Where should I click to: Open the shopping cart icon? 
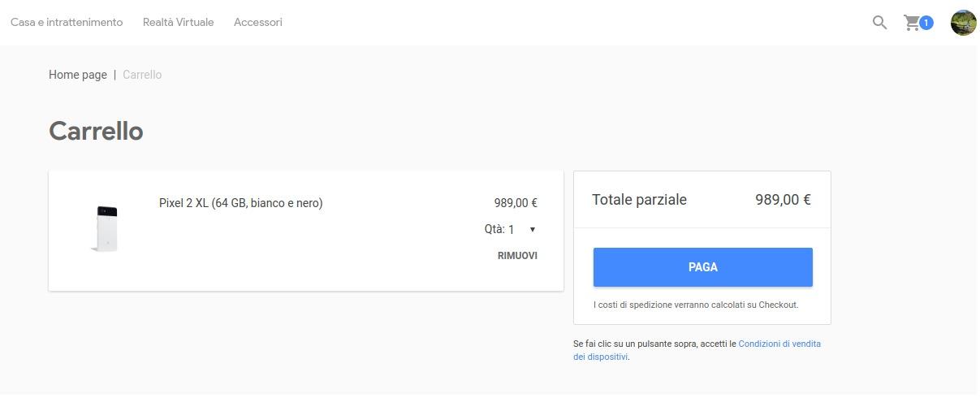click(913, 23)
